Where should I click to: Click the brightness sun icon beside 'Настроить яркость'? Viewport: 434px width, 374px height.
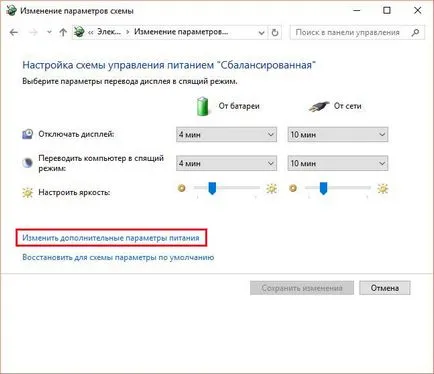pos(27,193)
